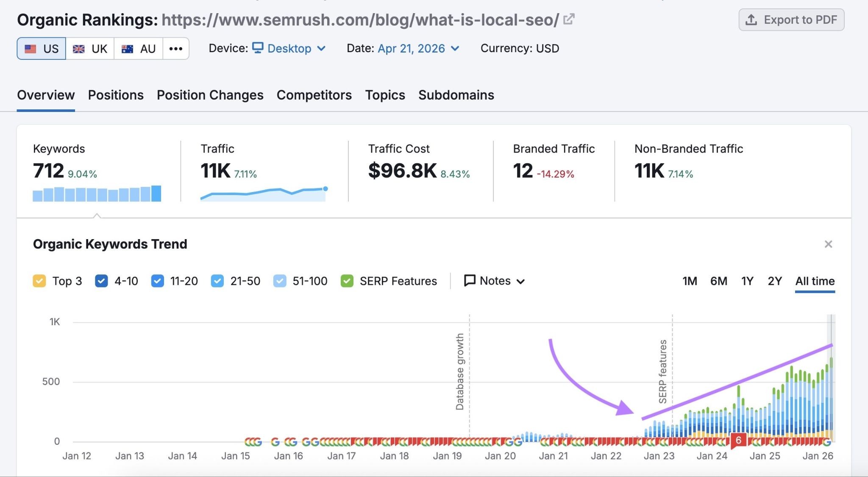Image resolution: width=868 pixels, height=477 pixels.
Task: Switch to the AU database
Action: [139, 49]
